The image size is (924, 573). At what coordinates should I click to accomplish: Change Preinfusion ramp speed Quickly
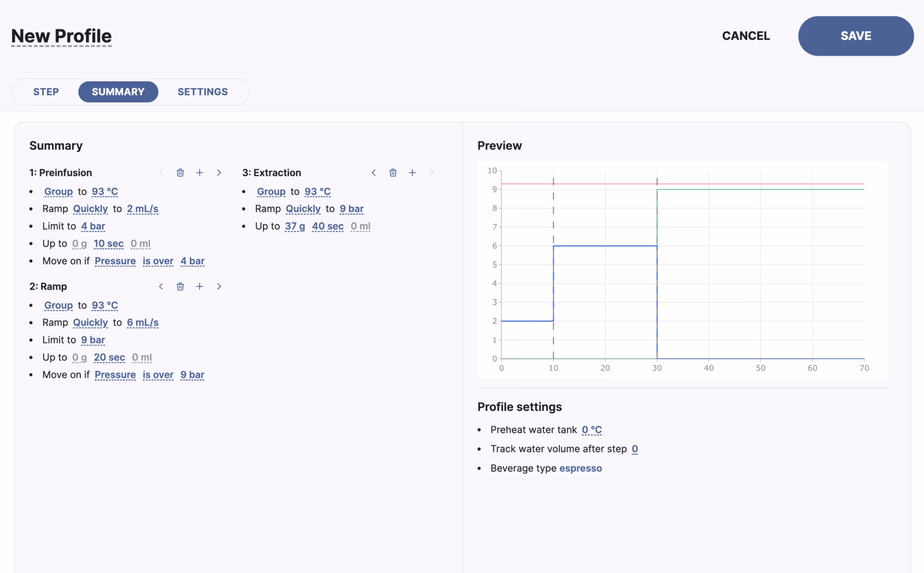point(91,209)
